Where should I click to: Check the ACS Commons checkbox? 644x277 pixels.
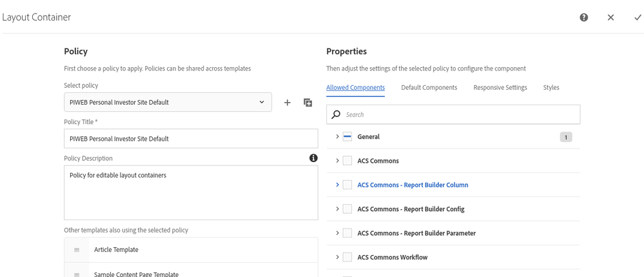(x=347, y=161)
